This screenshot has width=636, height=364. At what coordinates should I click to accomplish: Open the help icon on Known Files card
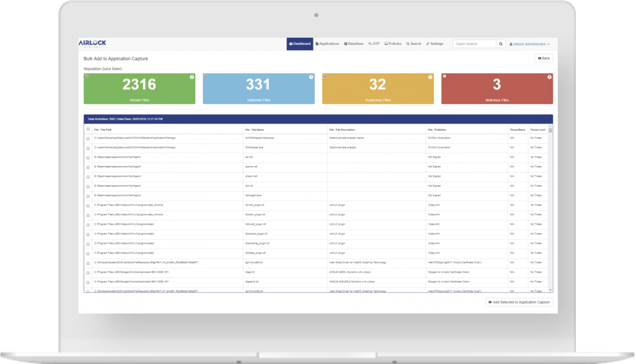192,77
